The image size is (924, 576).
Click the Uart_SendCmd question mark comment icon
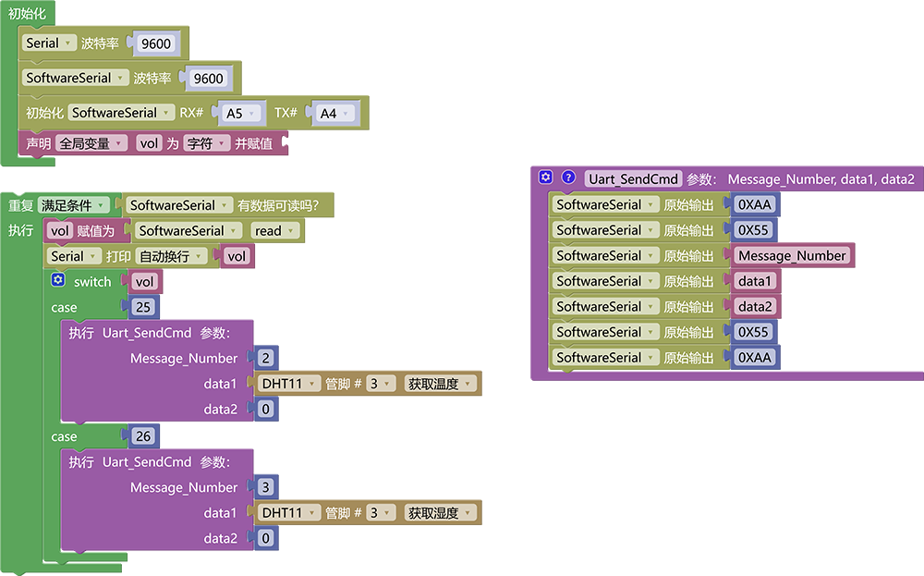pyautogui.click(x=568, y=178)
